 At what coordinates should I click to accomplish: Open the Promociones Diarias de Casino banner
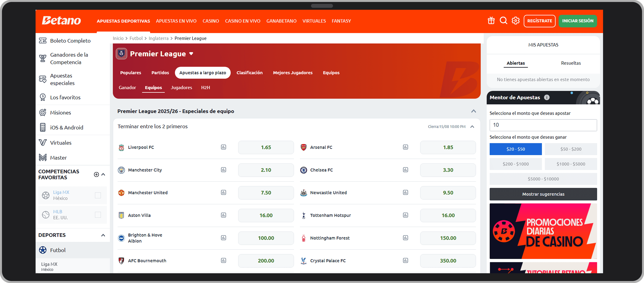543,231
